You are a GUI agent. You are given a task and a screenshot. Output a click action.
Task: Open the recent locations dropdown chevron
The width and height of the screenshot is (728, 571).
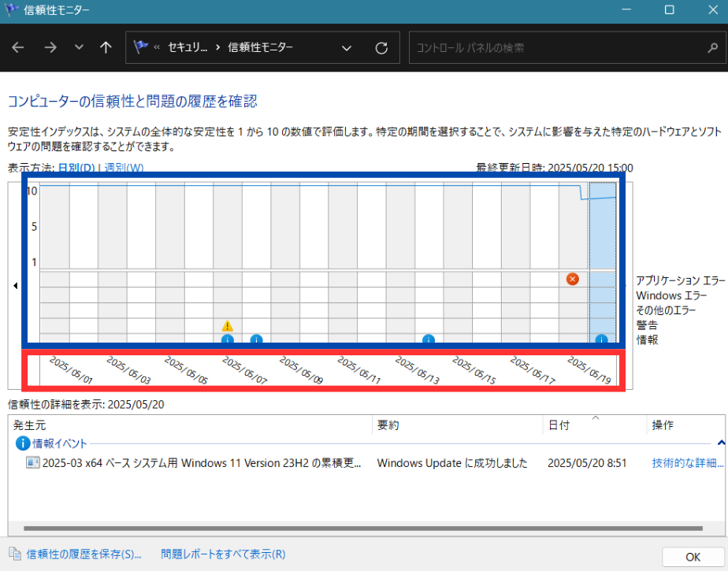78,47
